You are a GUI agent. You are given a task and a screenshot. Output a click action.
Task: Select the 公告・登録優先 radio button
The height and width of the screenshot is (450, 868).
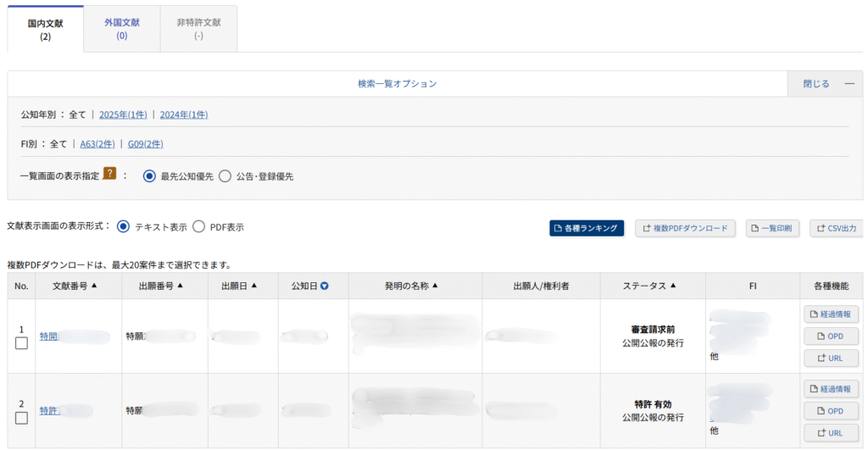(225, 176)
